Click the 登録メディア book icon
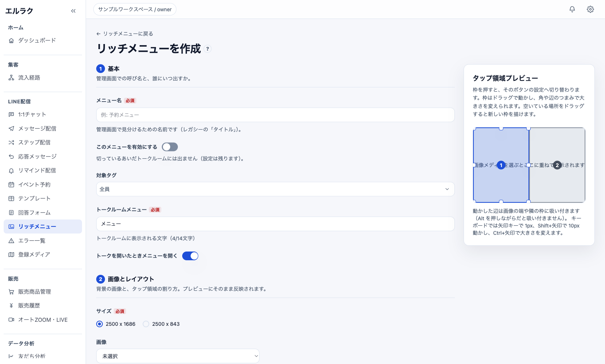 pos(11,254)
